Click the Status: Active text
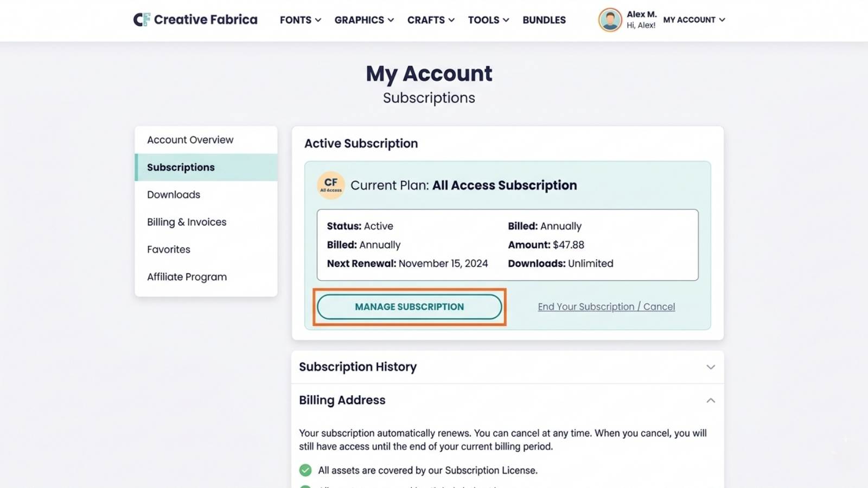 360,226
